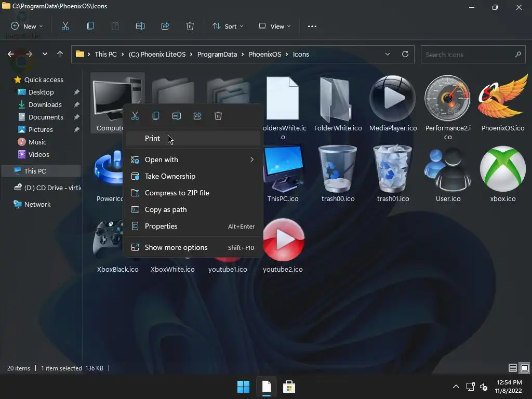Choose Print from the context menu
Screen dimensions: 532x399
coord(193,138)
